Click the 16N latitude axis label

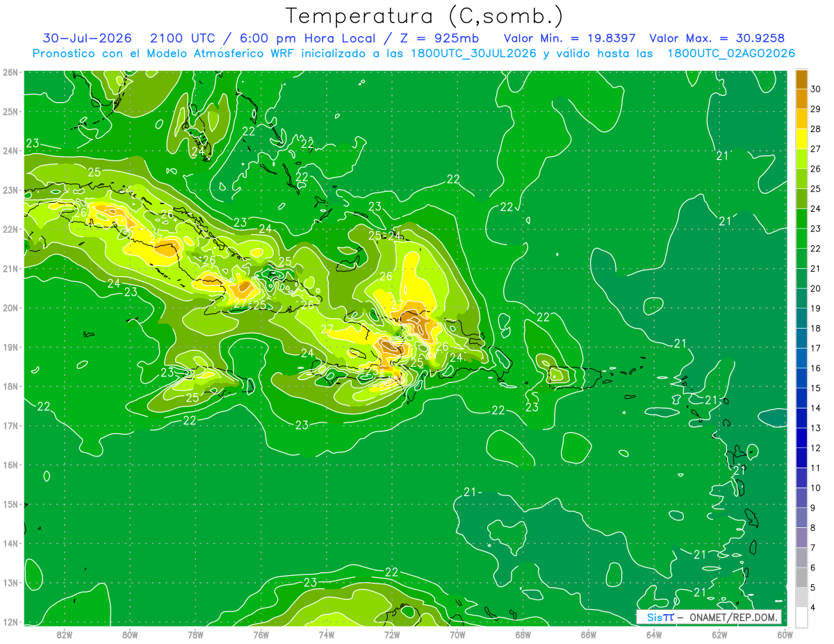[x=11, y=465]
